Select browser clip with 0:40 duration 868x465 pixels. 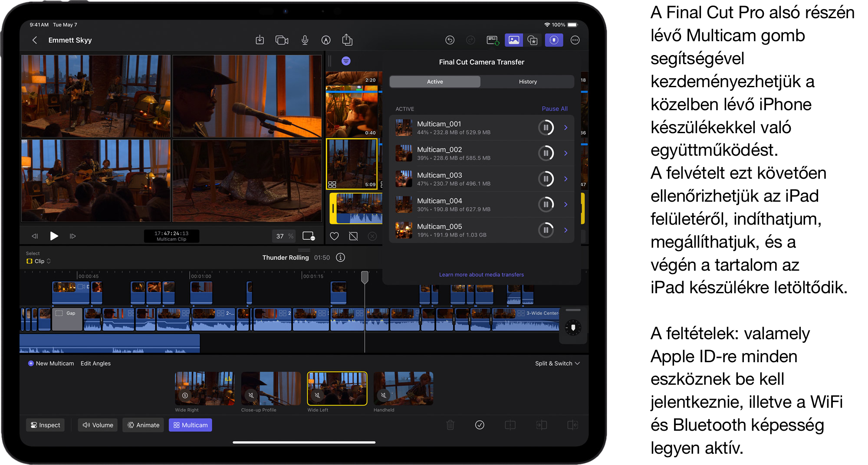point(352,111)
